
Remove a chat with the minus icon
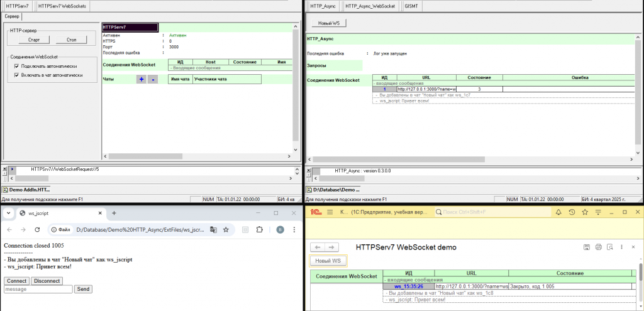(x=152, y=79)
